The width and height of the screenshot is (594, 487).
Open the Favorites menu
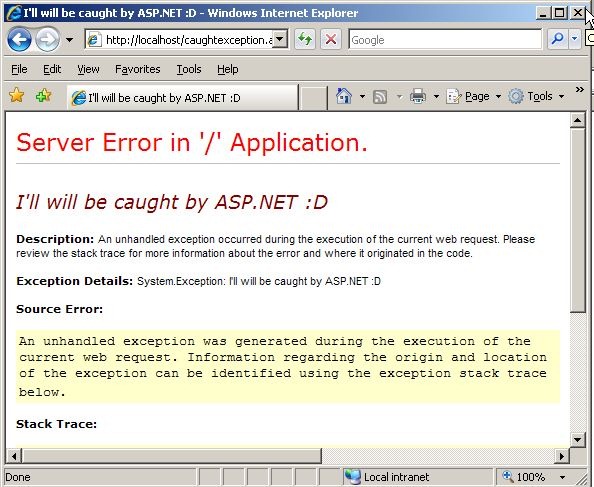138,69
